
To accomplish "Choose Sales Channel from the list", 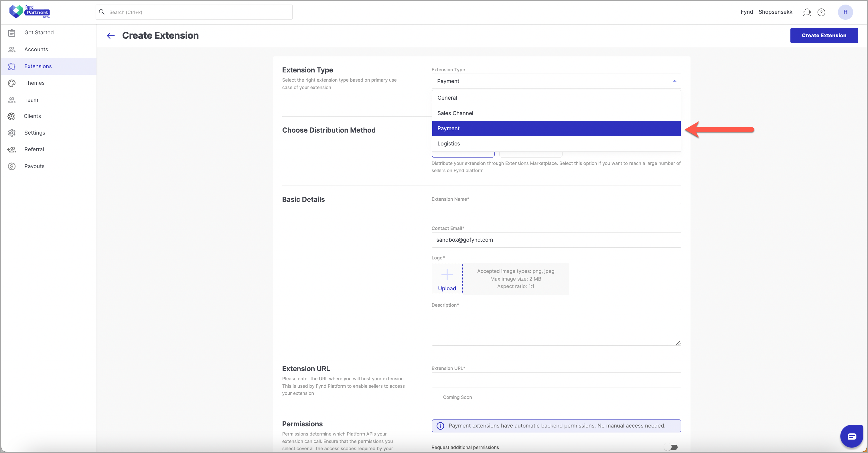I will click(556, 113).
